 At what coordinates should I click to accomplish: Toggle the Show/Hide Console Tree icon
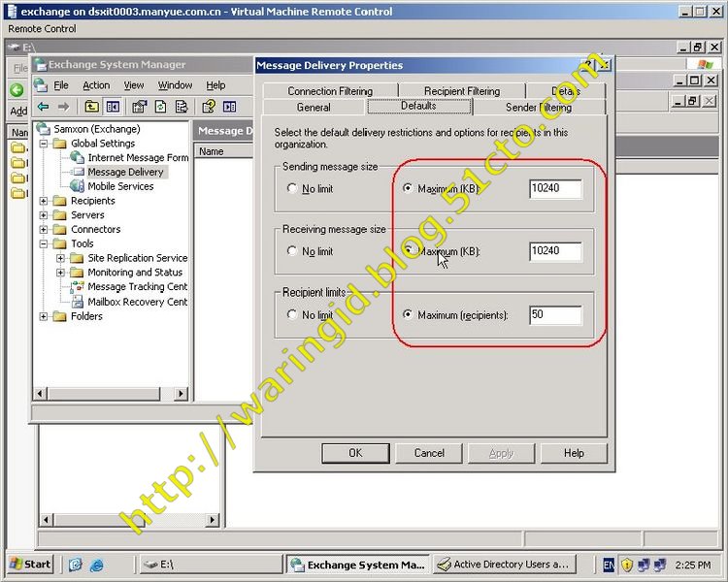(113, 107)
